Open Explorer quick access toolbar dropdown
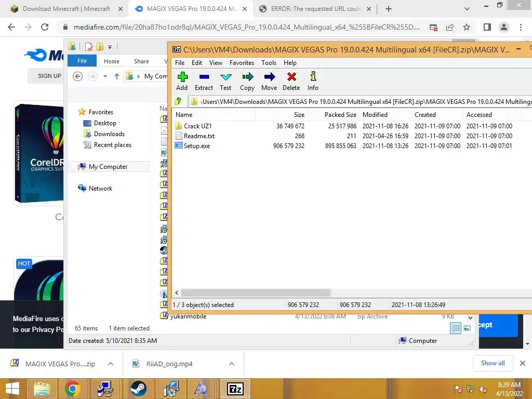The width and height of the screenshot is (532, 399). click(110, 47)
